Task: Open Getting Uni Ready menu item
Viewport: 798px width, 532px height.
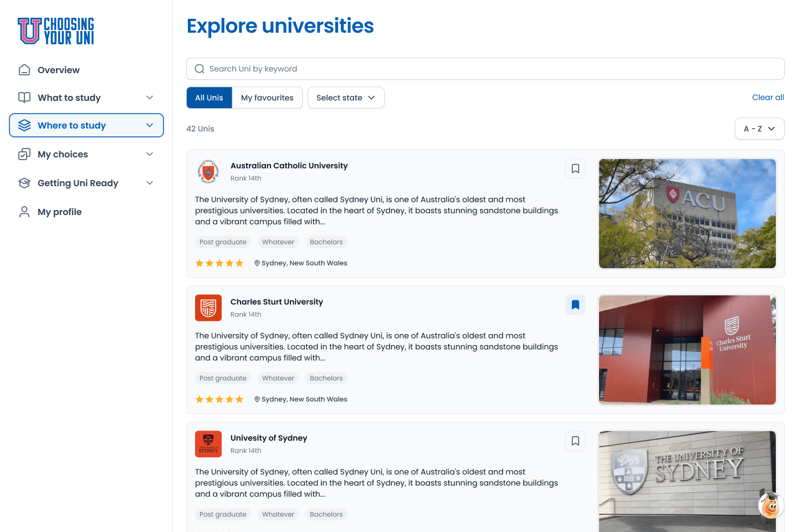Action: tap(86, 183)
